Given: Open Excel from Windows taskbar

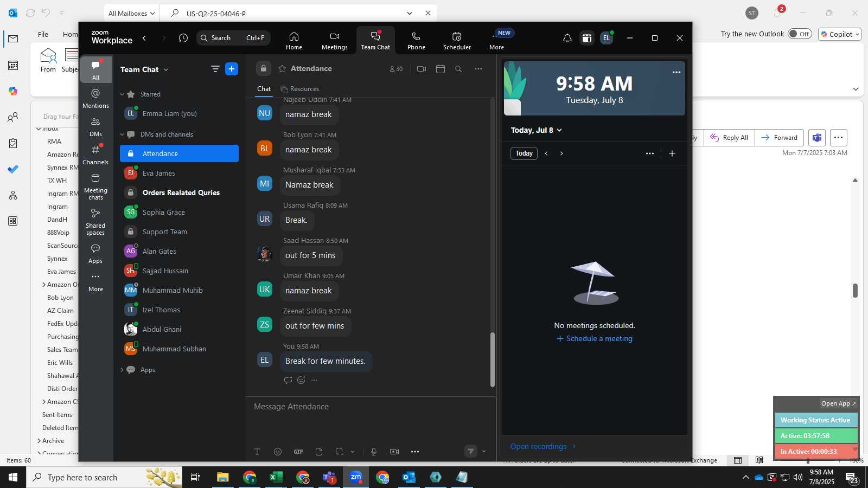Looking at the screenshot, I should (x=276, y=477).
